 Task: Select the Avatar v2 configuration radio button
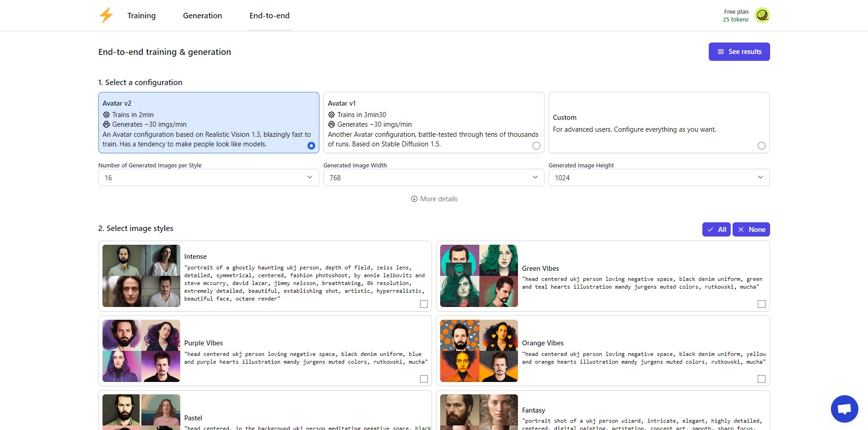tap(311, 145)
